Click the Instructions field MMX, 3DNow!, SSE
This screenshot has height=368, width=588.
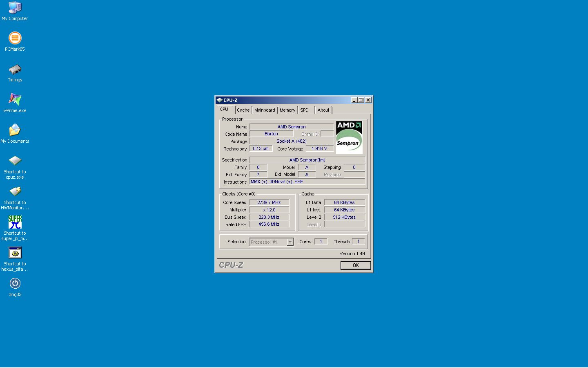point(307,182)
